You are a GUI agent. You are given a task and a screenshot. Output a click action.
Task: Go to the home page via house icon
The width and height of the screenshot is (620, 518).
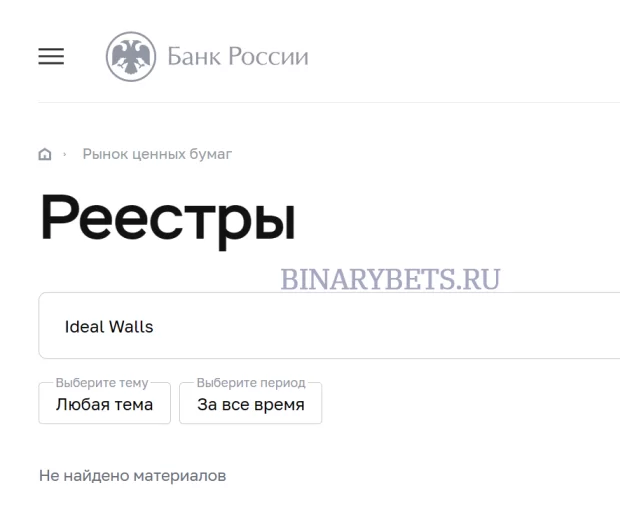click(45, 154)
